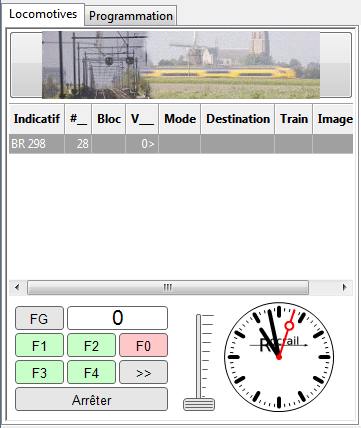
Task: Click the horizontal scrollbar thumb
Action: tap(168, 287)
